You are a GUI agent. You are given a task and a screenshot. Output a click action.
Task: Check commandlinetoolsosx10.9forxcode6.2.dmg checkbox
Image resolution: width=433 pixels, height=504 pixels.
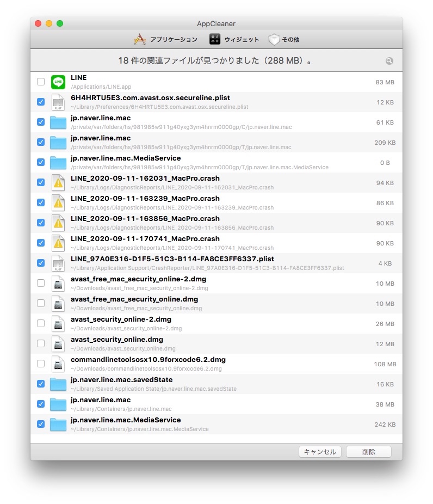click(41, 364)
